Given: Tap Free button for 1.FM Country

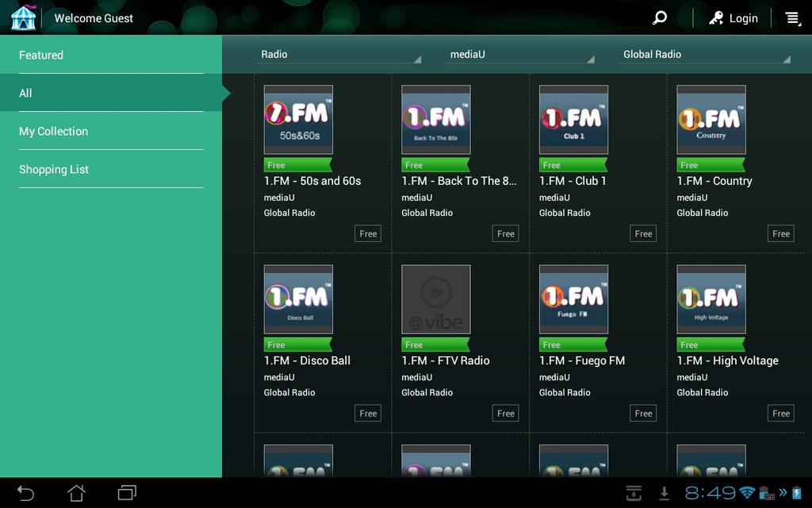Looking at the screenshot, I should (x=781, y=234).
